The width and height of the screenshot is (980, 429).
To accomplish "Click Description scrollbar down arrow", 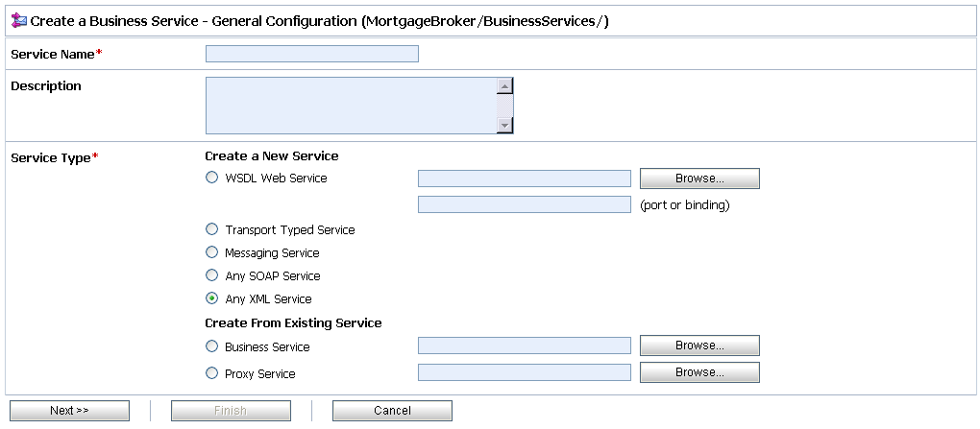I will tap(505, 125).
